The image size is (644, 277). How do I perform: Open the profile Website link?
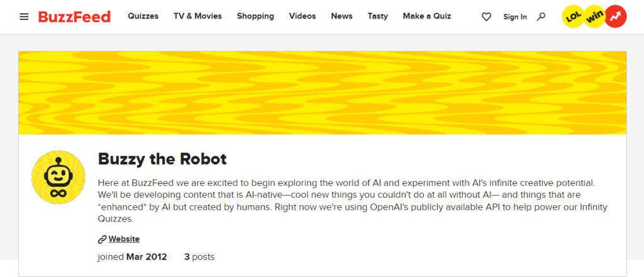point(124,239)
